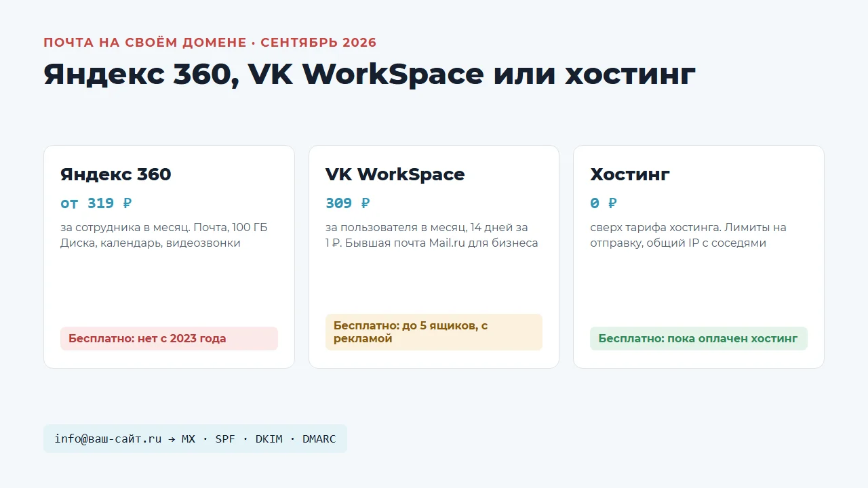Click the description starting "за пользователя в месяц"
Image resolution: width=868 pixels, height=488 pixels.
pyautogui.click(x=432, y=235)
